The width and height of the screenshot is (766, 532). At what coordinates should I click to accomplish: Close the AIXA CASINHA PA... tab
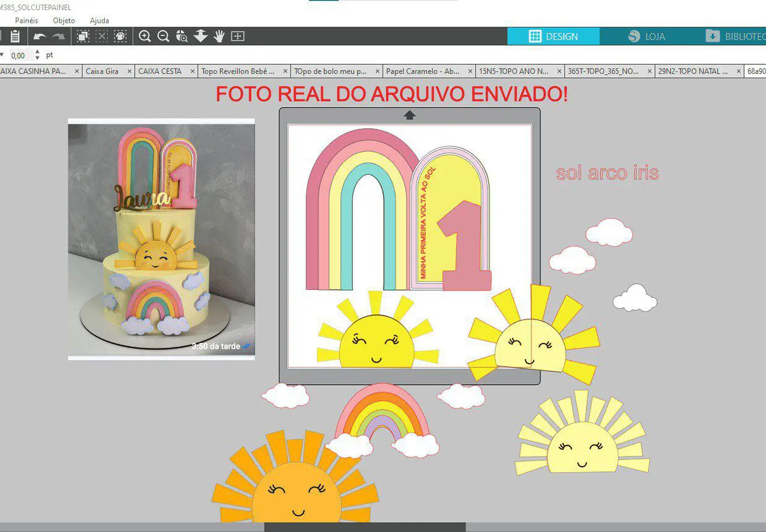pos(77,71)
